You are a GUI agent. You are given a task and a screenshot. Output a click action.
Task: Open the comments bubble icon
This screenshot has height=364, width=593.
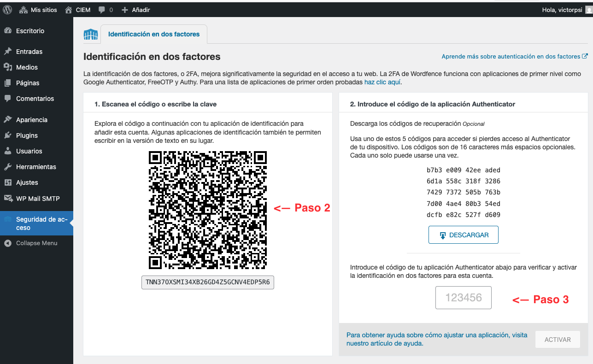(x=102, y=10)
